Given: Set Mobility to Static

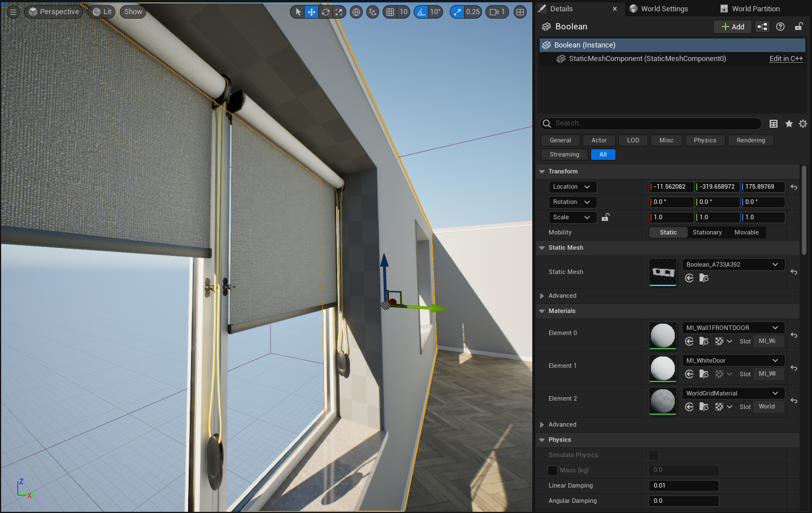Looking at the screenshot, I should point(668,233).
